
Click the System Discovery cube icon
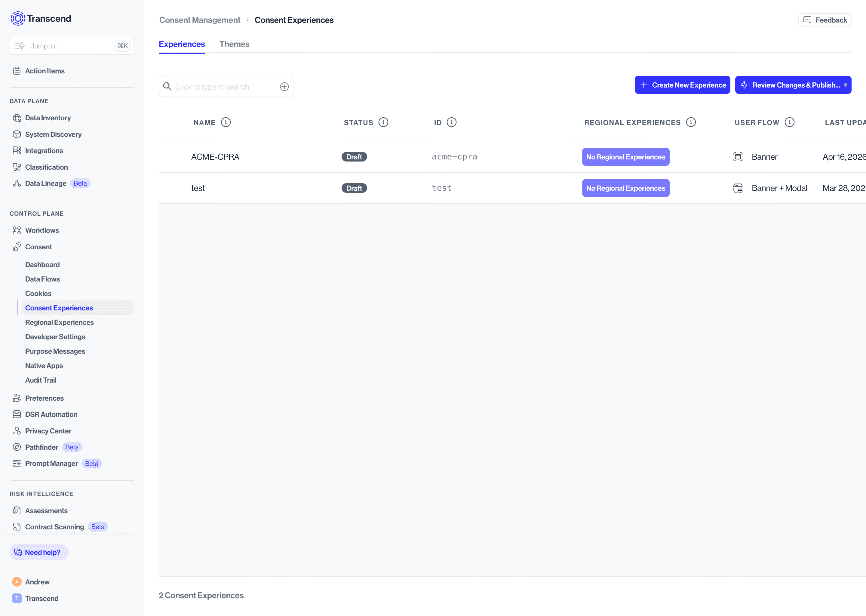point(17,134)
